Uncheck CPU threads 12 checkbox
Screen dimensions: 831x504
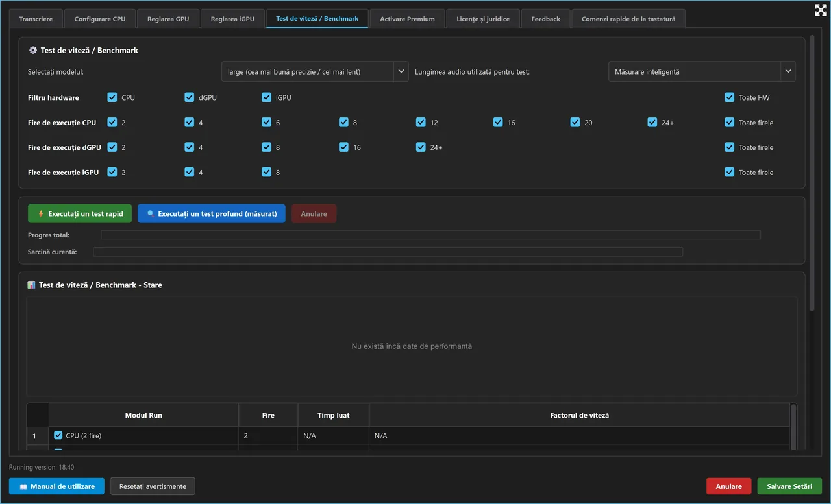pos(421,122)
